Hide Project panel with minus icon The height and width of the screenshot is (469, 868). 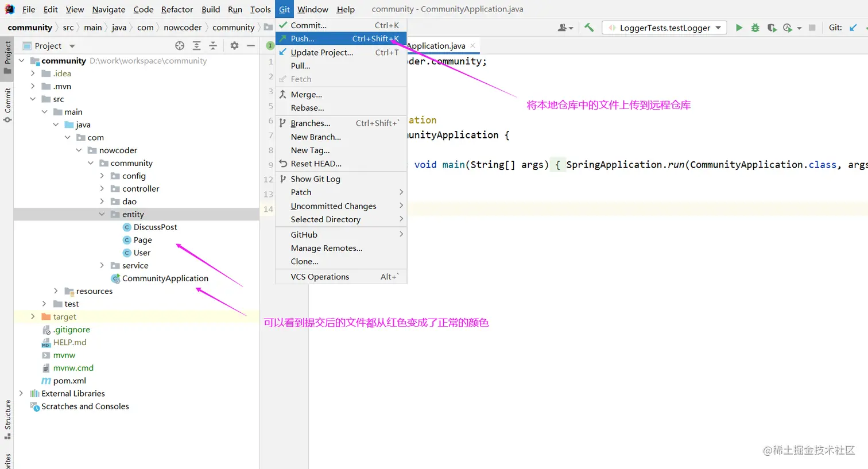tap(251, 45)
